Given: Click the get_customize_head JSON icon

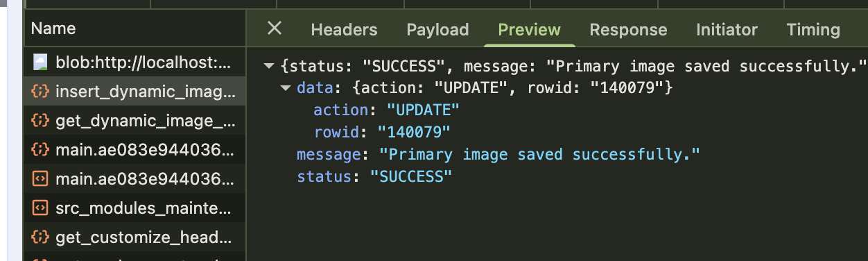Looking at the screenshot, I should click(41, 237).
